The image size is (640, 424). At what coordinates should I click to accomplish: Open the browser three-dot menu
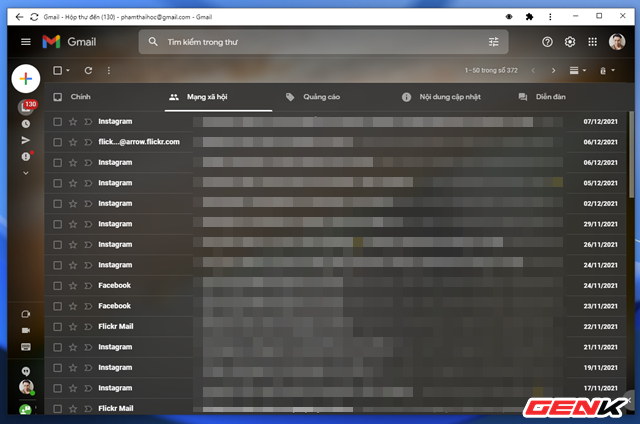coord(550,17)
